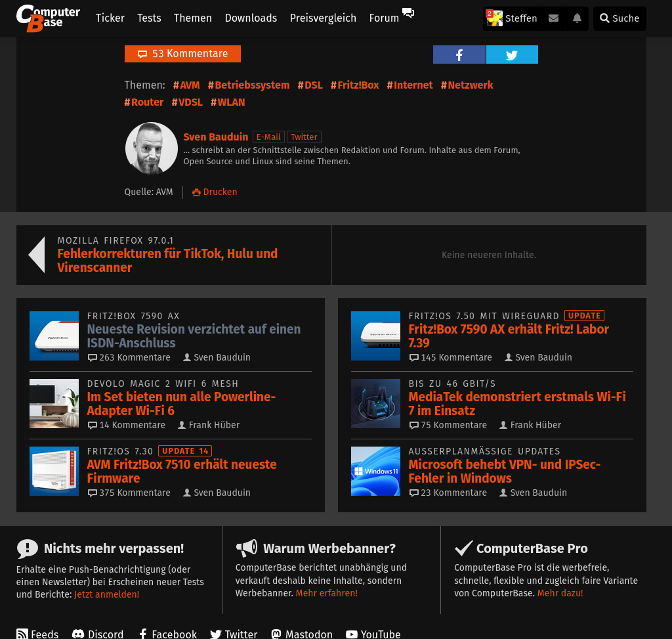This screenshot has height=639, width=672.
Task: Open the Devolo Powerline-Adapter Wi-Fi 6 article
Action: click(181, 403)
